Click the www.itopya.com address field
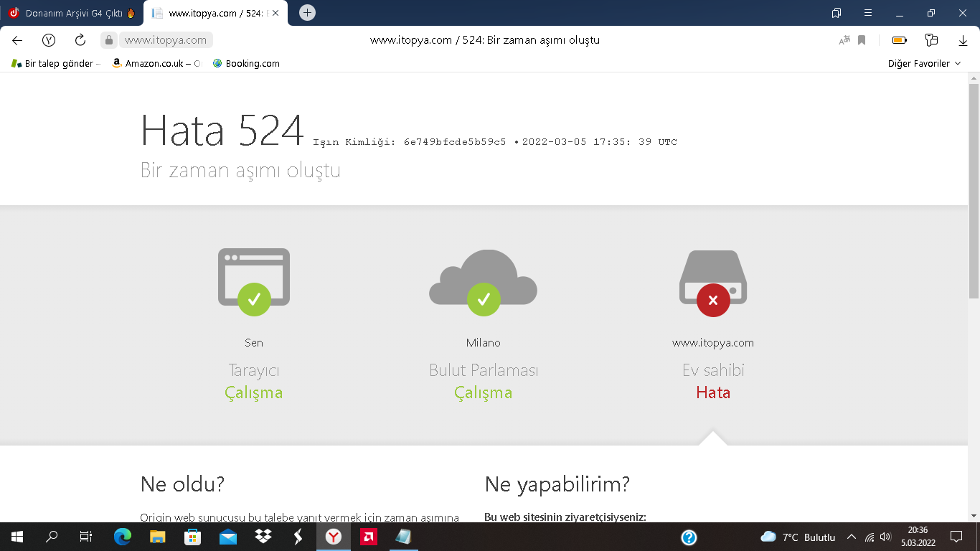This screenshot has height=551, width=980. click(x=166, y=40)
